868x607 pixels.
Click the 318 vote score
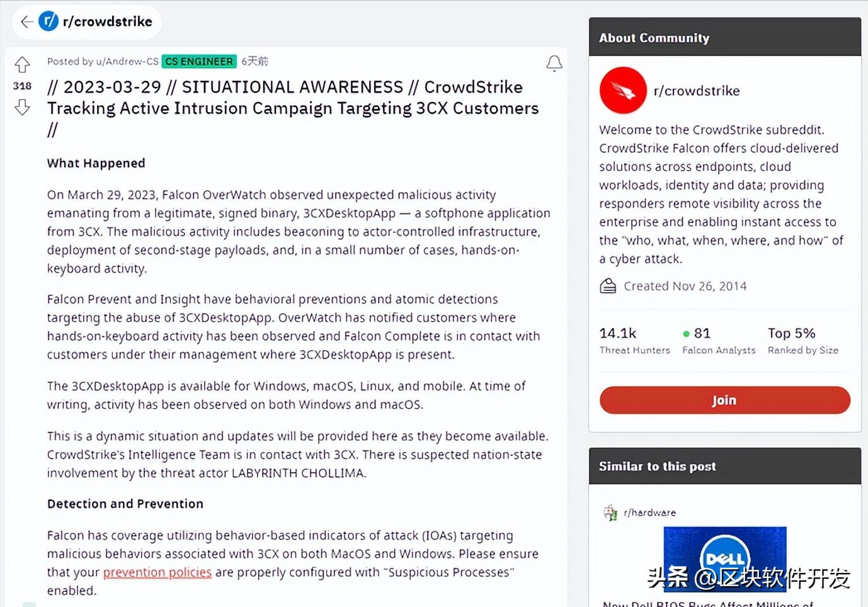point(22,86)
